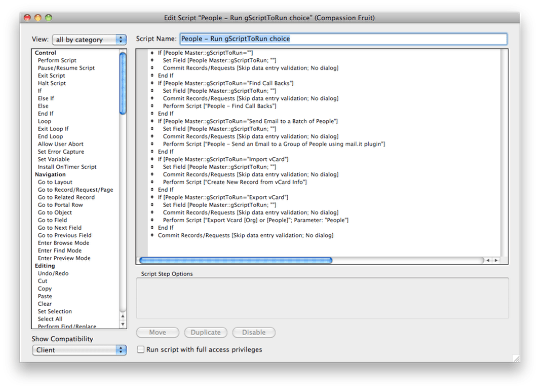Select the first script line If gScriptToRun=""
The height and width of the screenshot is (390, 540).
tap(205, 53)
